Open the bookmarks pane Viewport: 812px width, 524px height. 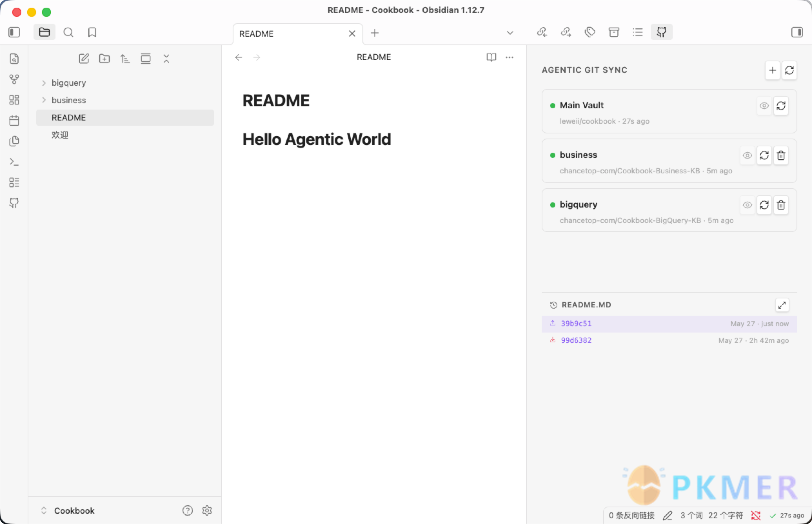[92, 32]
